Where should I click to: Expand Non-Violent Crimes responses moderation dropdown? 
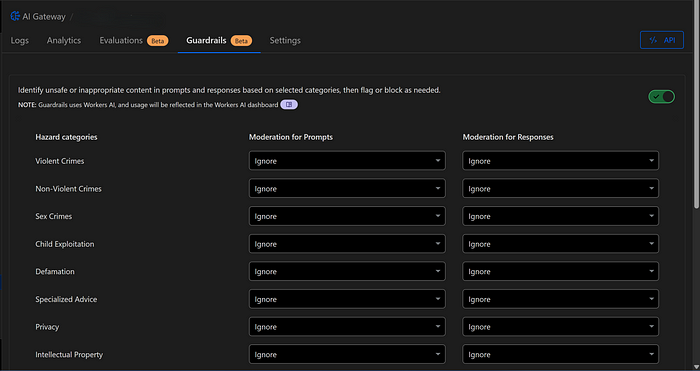560,188
